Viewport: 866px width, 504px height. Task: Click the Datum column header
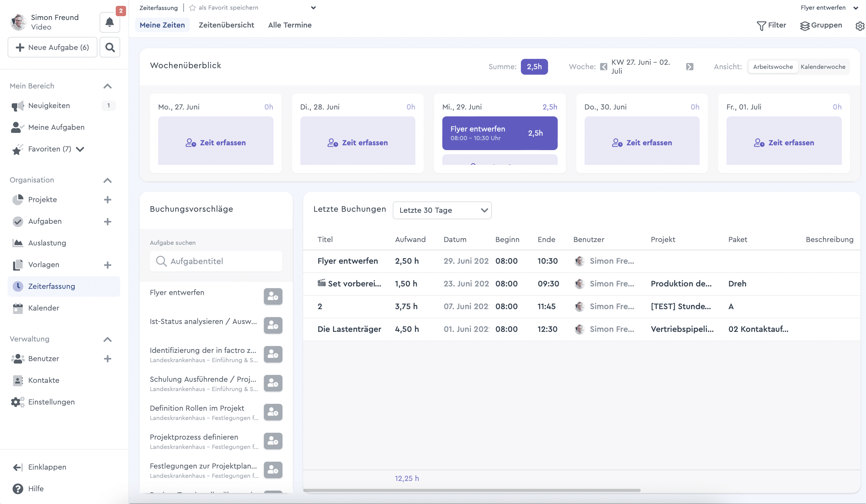tap(455, 240)
